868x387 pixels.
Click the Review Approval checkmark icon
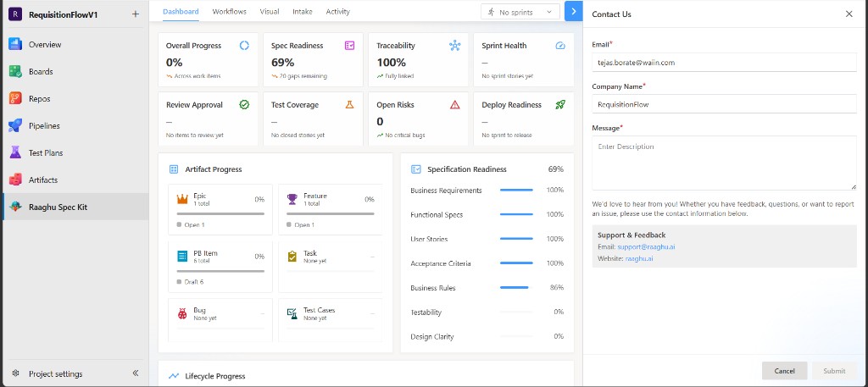point(244,104)
